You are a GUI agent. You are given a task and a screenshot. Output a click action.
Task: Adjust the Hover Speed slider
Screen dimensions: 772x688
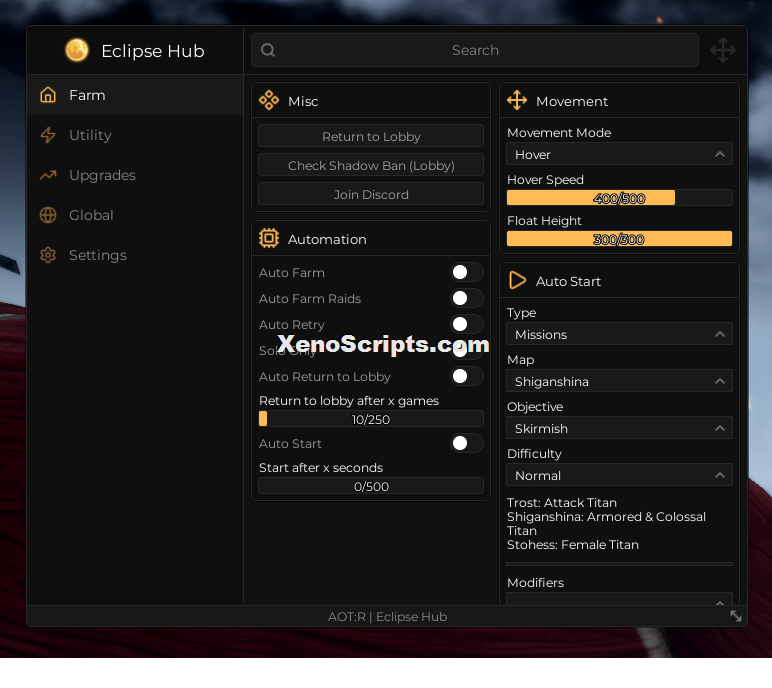619,198
